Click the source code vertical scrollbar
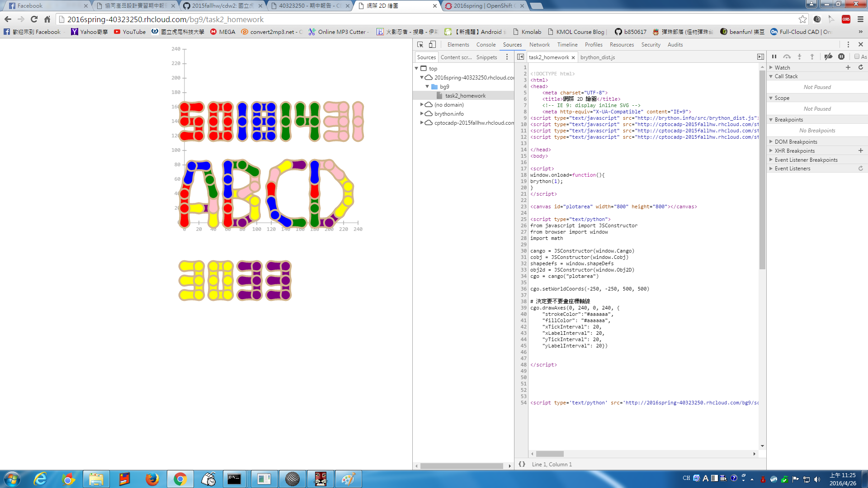This screenshot has height=488, width=868. tap(762, 169)
